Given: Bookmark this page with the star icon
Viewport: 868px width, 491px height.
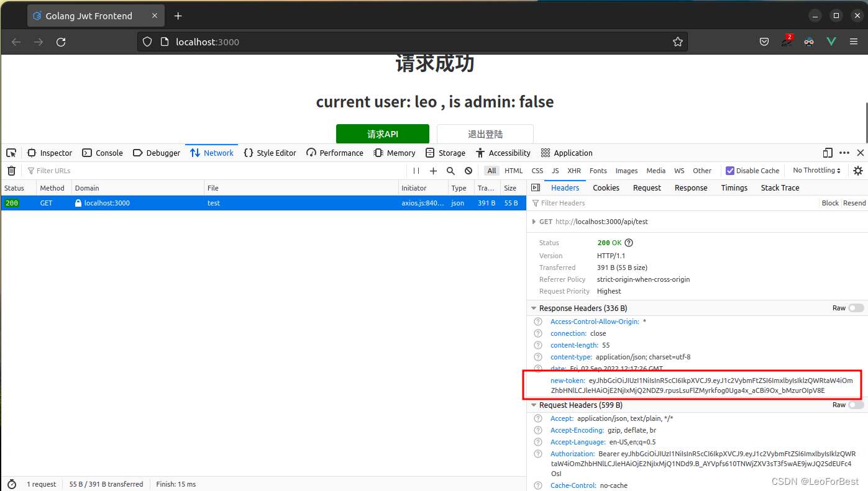Looking at the screenshot, I should 677,42.
